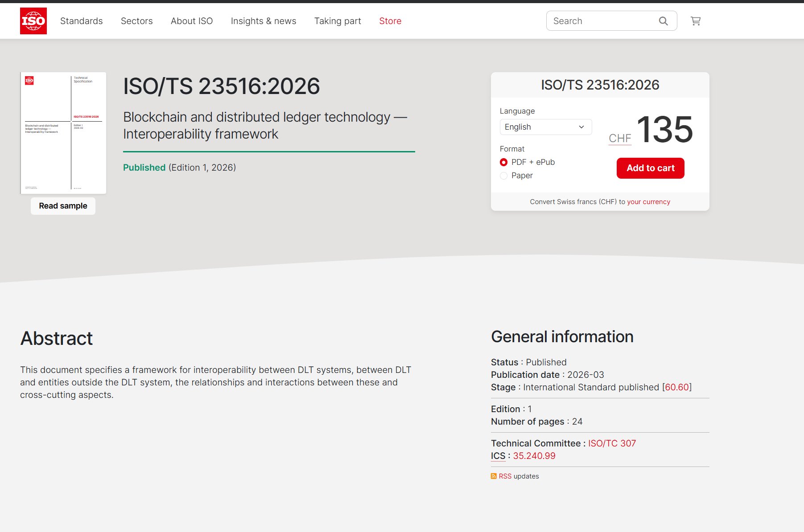Follow the ICS 35.240.99 link
This screenshot has width=804, height=532.
click(534, 456)
